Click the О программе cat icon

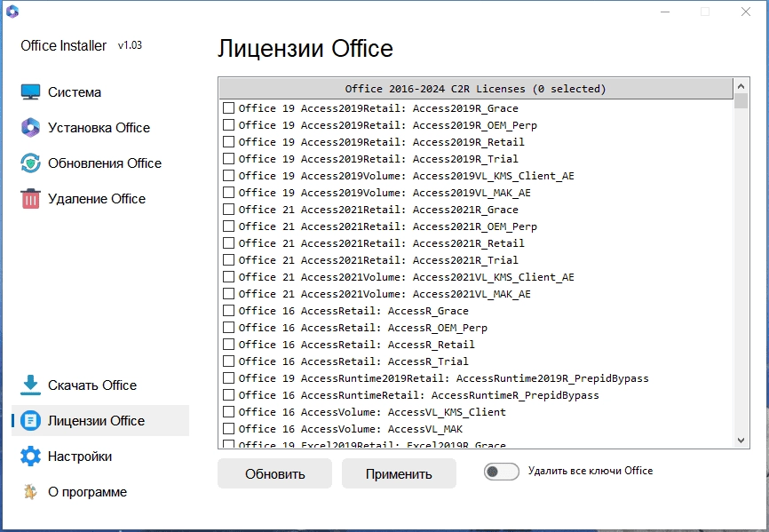pyautogui.click(x=30, y=492)
